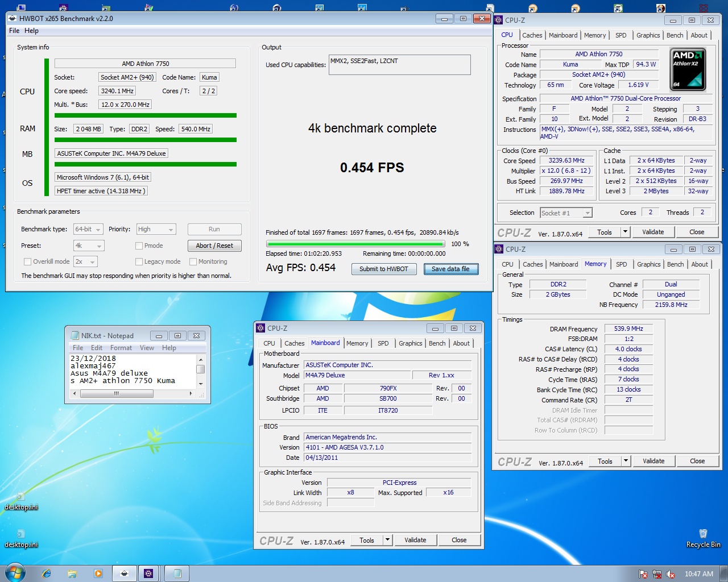The image size is (728, 582).
Task: Enable the Overkill mode checkbox
Action: (x=27, y=261)
